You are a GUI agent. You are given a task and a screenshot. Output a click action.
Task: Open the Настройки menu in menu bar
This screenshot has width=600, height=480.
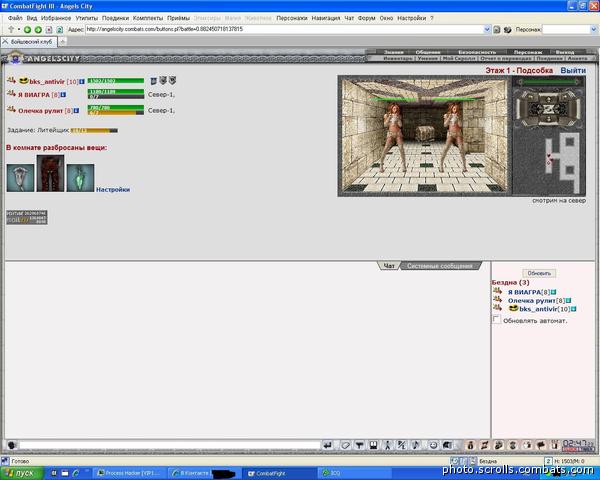tap(411, 18)
